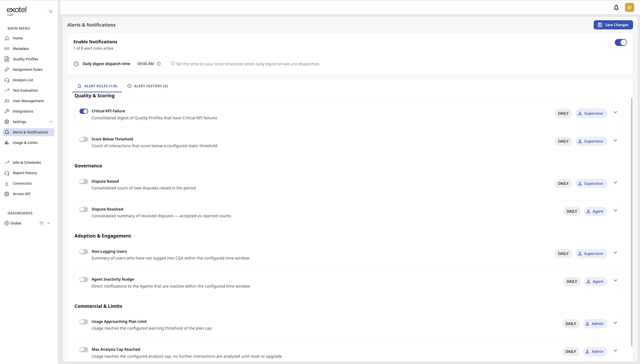The image size is (640, 364).
Task: Enable Usage Approaching Plan Limit alert
Action: 84,322
